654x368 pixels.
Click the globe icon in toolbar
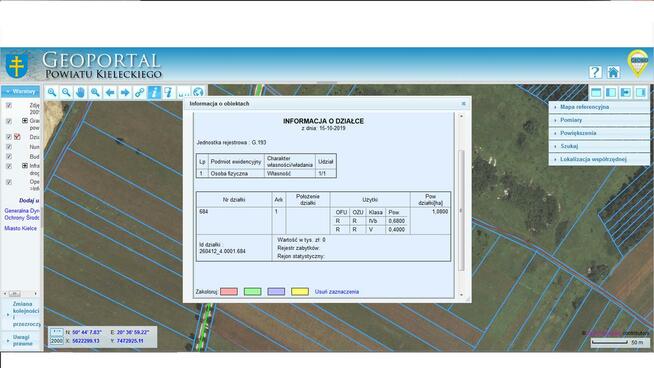click(x=199, y=92)
